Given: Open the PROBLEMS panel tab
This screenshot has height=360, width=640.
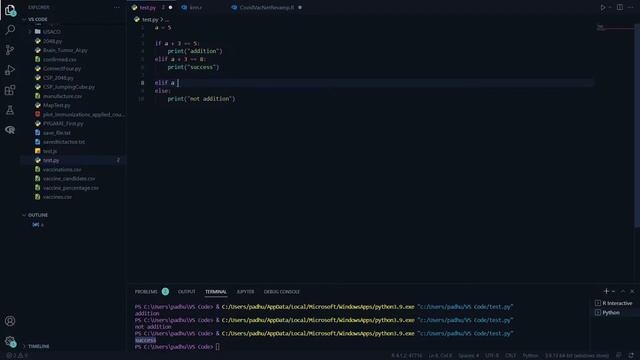Looking at the screenshot, I should pos(146,291).
